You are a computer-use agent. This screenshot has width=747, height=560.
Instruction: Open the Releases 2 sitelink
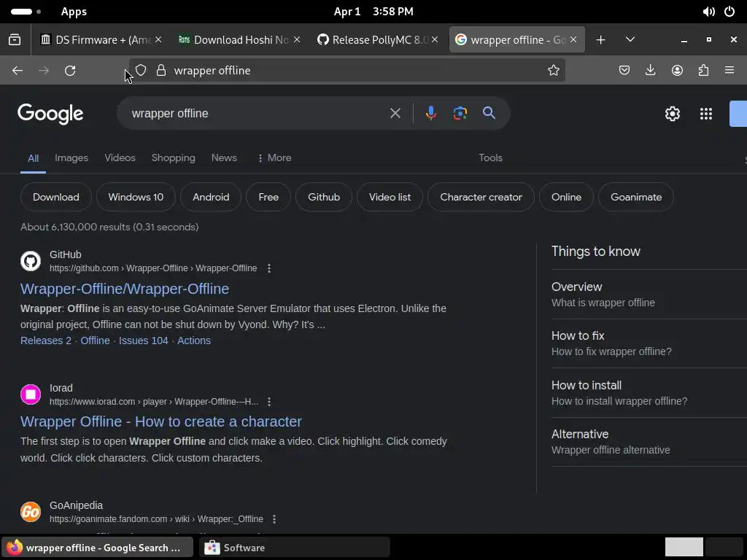click(46, 341)
